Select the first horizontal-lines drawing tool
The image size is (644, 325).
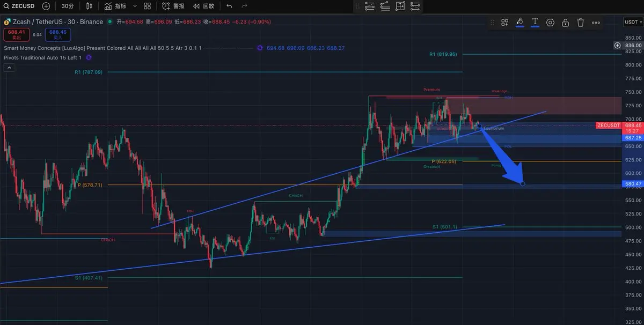pyautogui.click(x=370, y=6)
